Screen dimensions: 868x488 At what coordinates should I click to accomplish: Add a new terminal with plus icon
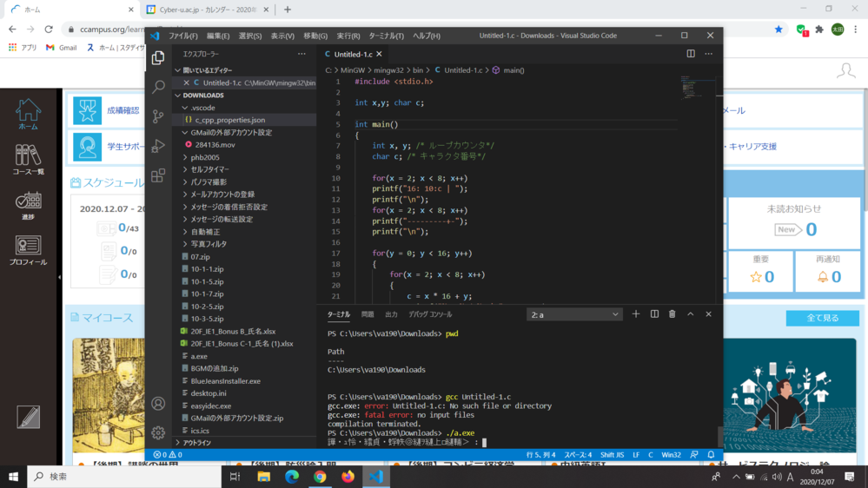pos(636,314)
